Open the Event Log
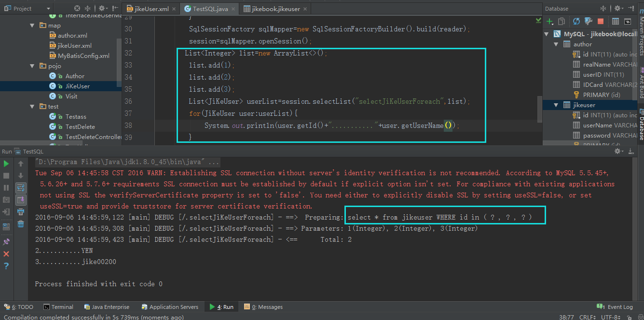The image size is (644, 320). tap(615, 307)
